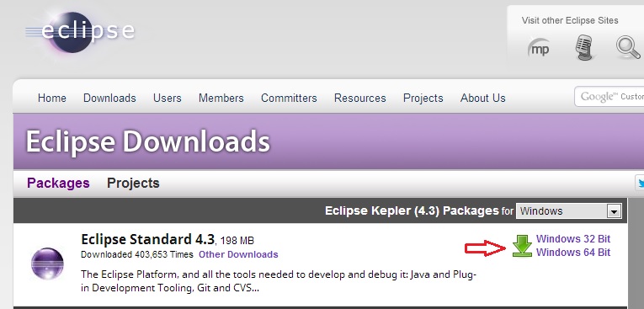Open the Eclipse Marketplace mp icon

coord(539,48)
